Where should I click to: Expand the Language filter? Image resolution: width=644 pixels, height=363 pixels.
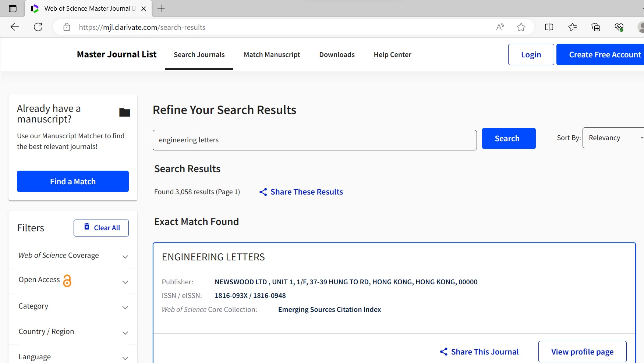point(73,357)
